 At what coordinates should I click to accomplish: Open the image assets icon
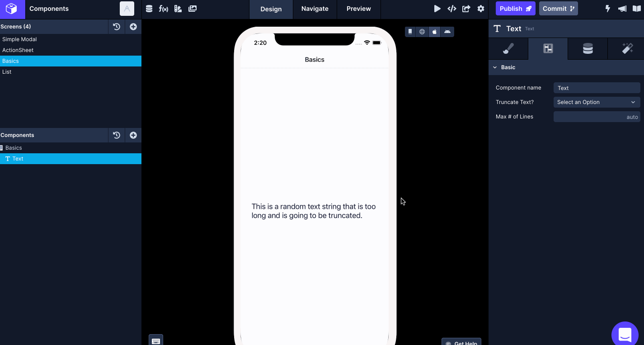[x=193, y=9]
